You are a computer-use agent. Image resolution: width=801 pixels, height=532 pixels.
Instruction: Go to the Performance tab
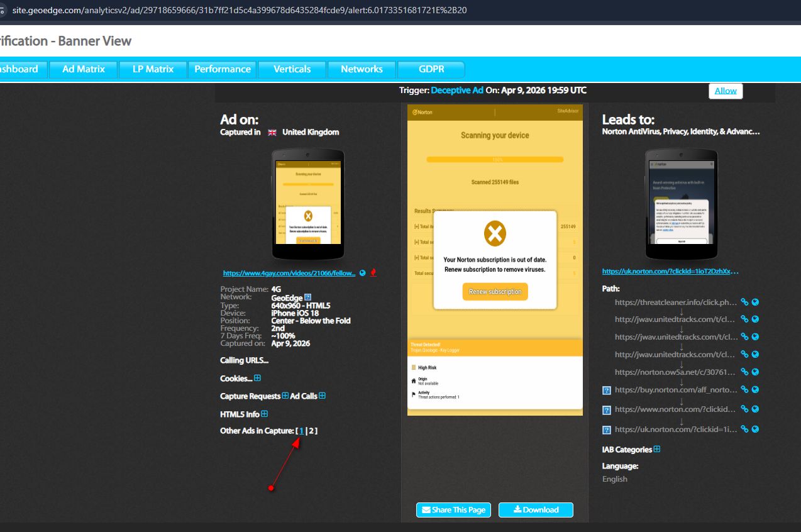click(223, 69)
